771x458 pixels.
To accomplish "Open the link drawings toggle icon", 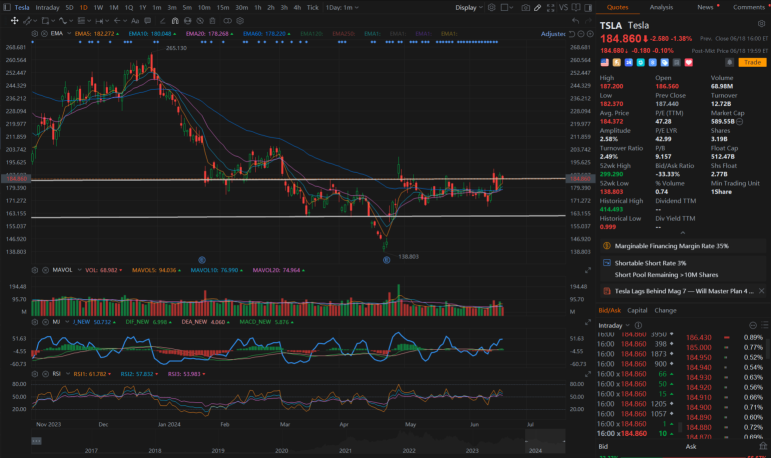I will click(227, 21).
